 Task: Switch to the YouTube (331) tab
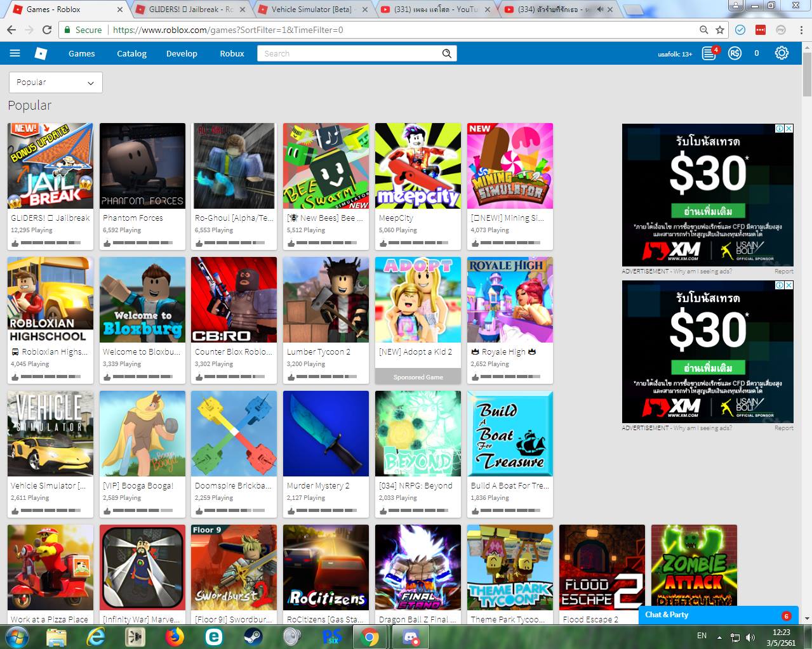(x=435, y=10)
